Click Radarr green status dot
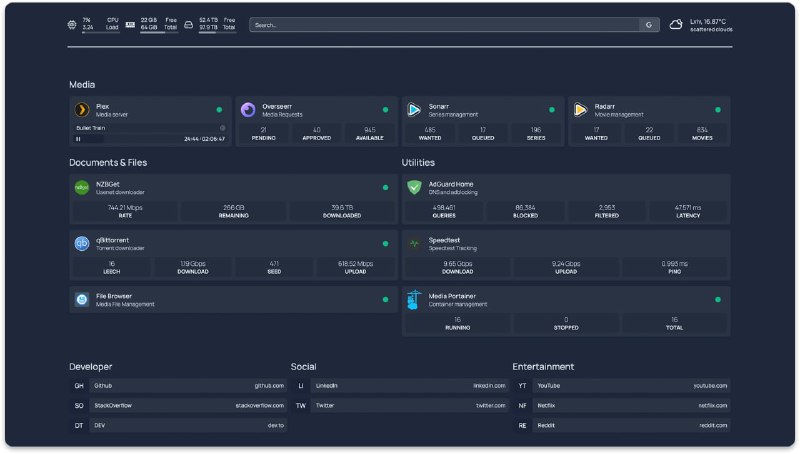800x454 pixels. pyautogui.click(x=718, y=110)
